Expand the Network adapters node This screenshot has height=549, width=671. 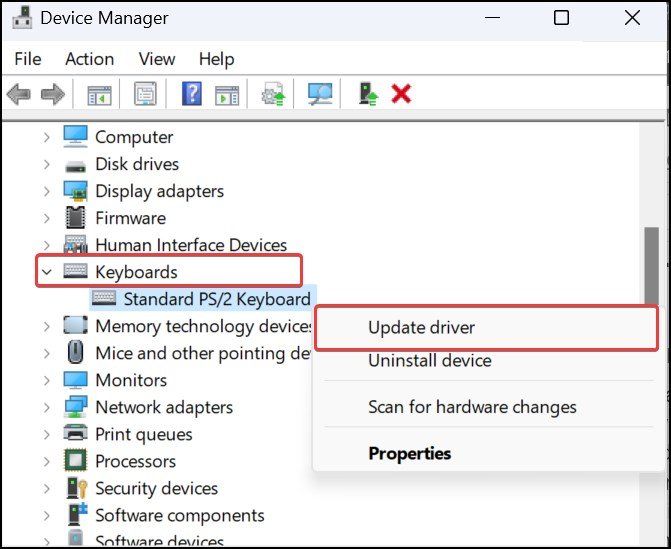click(x=46, y=407)
